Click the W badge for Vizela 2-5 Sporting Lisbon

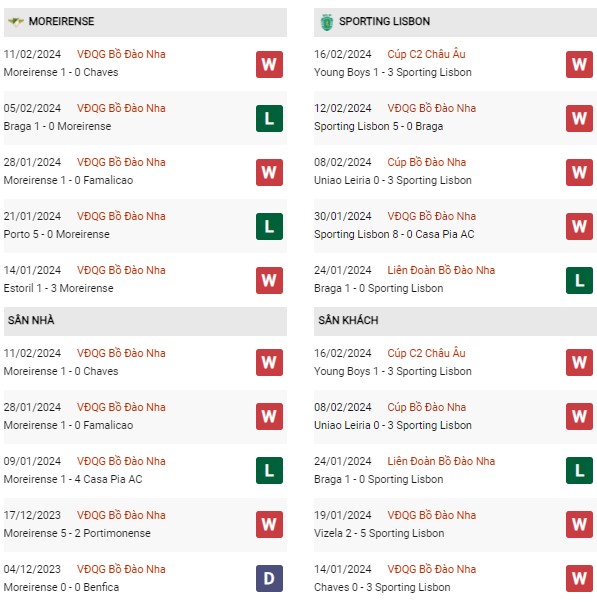[579, 524]
